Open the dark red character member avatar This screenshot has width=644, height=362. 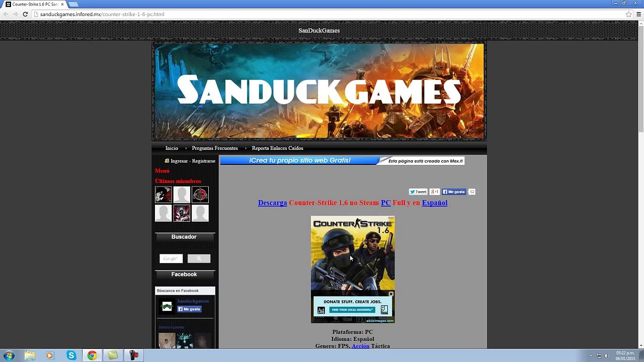point(182,213)
